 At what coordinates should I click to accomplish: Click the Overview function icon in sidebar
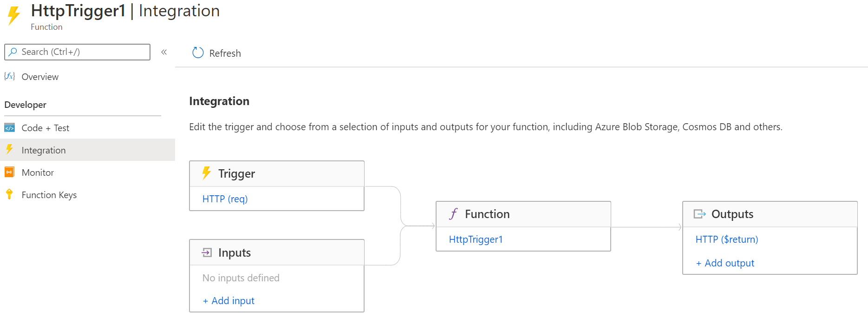pos(10,76)
